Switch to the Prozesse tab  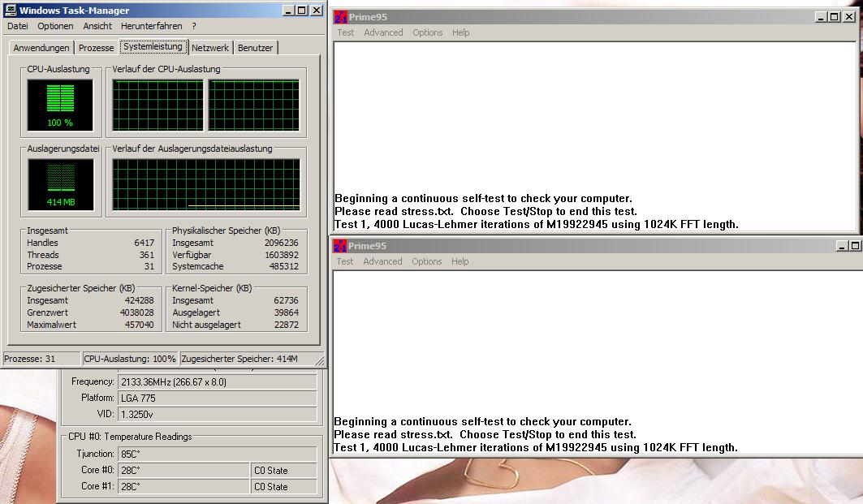[96, 48]
